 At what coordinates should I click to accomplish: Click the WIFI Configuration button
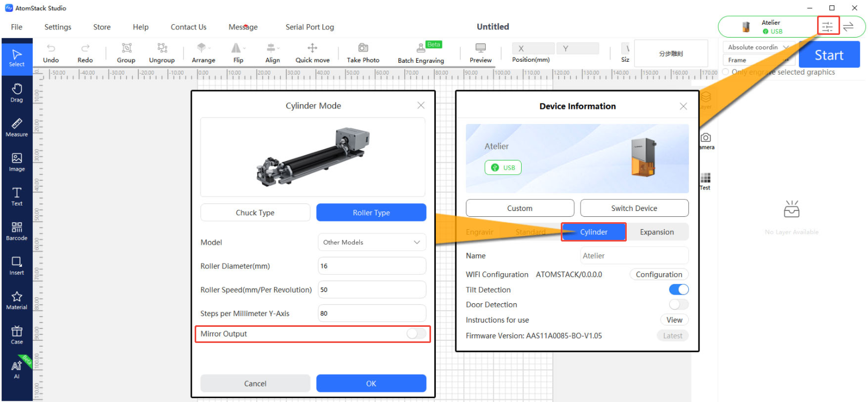[x=659, y=274]
